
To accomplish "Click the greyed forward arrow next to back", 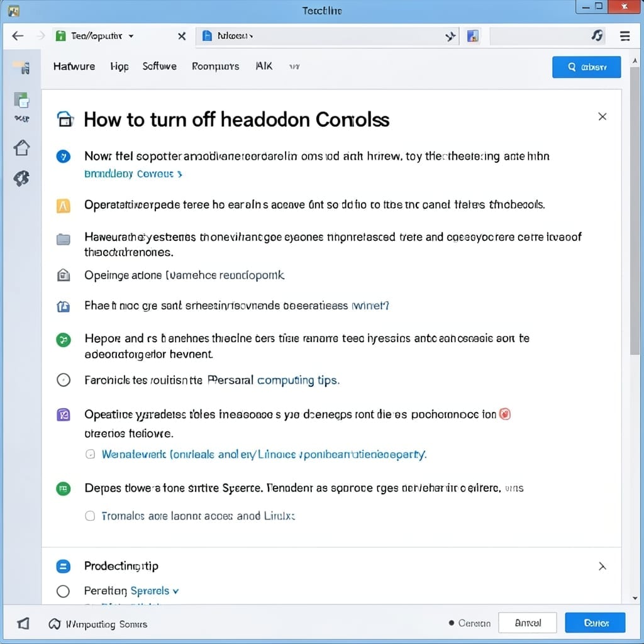I will tap(41, 36).
